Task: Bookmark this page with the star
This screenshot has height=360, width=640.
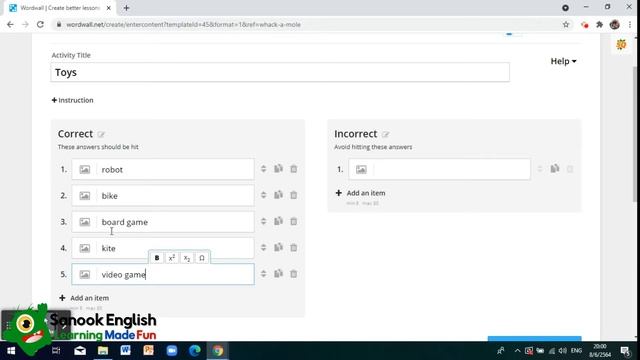Action: (x=566, y=24)
